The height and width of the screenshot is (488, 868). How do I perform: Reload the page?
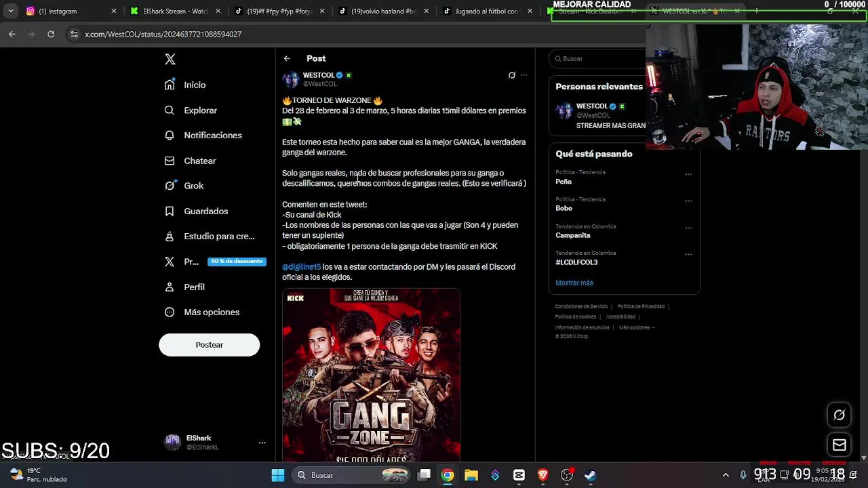point(51,34)
